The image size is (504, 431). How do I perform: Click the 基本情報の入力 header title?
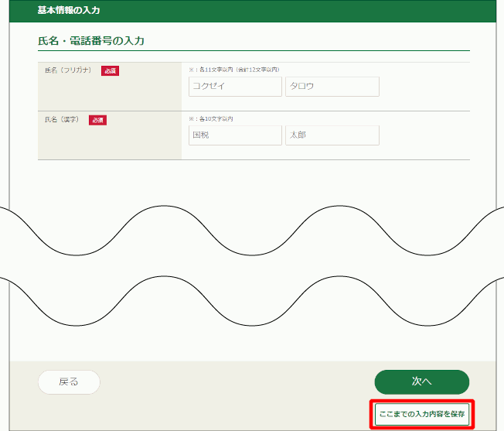coord(69,11)
